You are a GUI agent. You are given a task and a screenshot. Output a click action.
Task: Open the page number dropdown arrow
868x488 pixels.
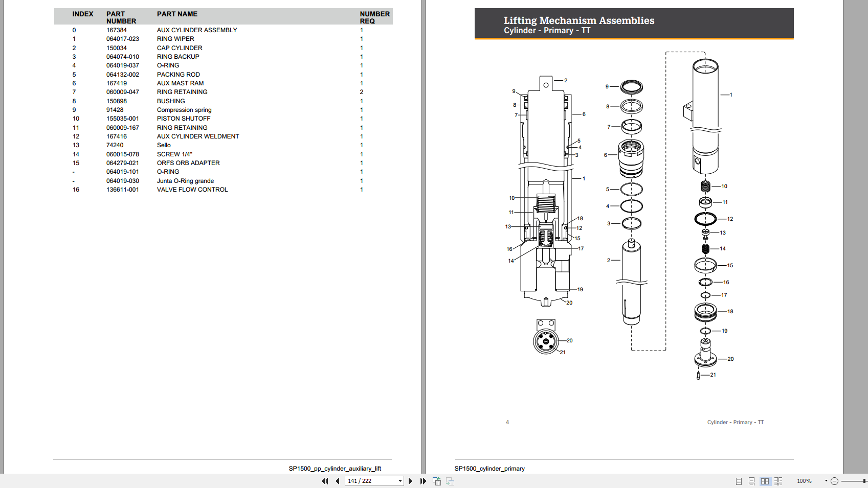[400, 481]
